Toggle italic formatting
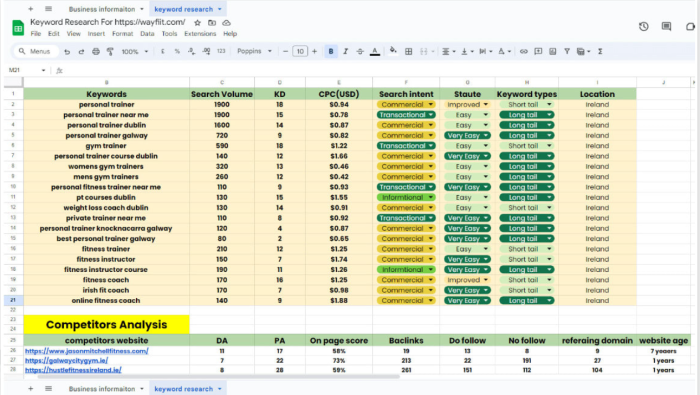The image size is (700, 395). 346,51
